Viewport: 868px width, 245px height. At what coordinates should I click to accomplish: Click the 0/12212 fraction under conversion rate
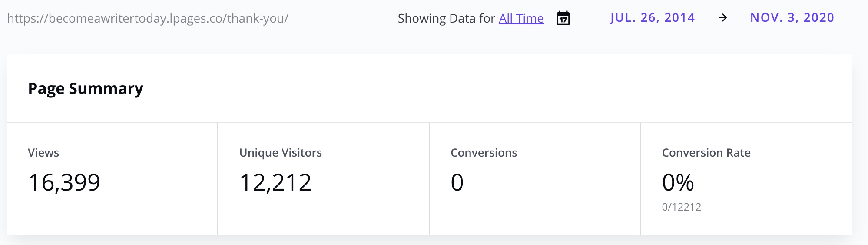point(681,207)
